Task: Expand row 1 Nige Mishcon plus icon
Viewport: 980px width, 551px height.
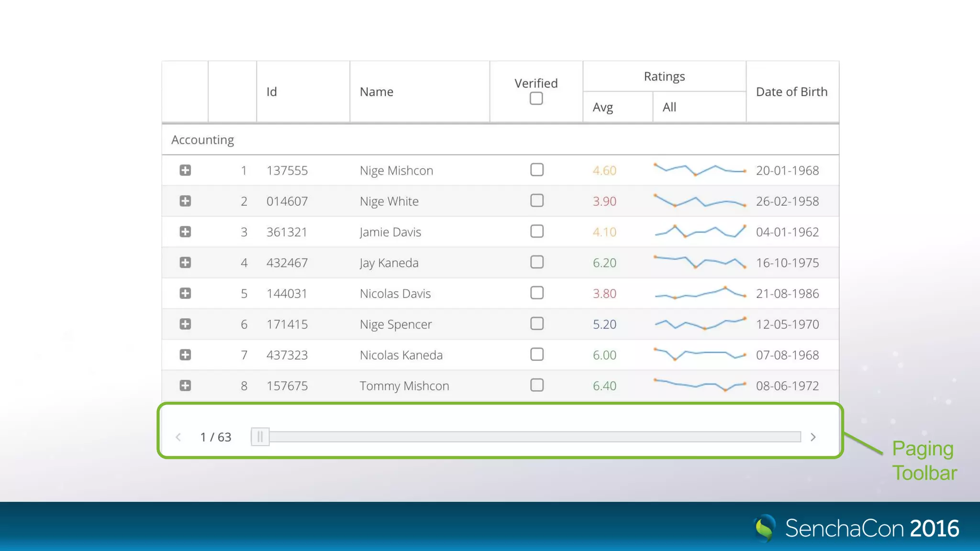Action: tap(185, 170)
